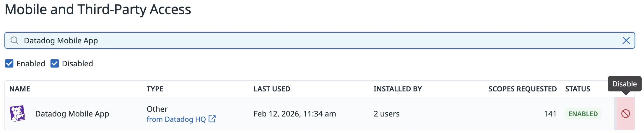Click the Datadog Mobile App logo
The width and height of the screenshot is (644, 133).
[x=17, y=114]
